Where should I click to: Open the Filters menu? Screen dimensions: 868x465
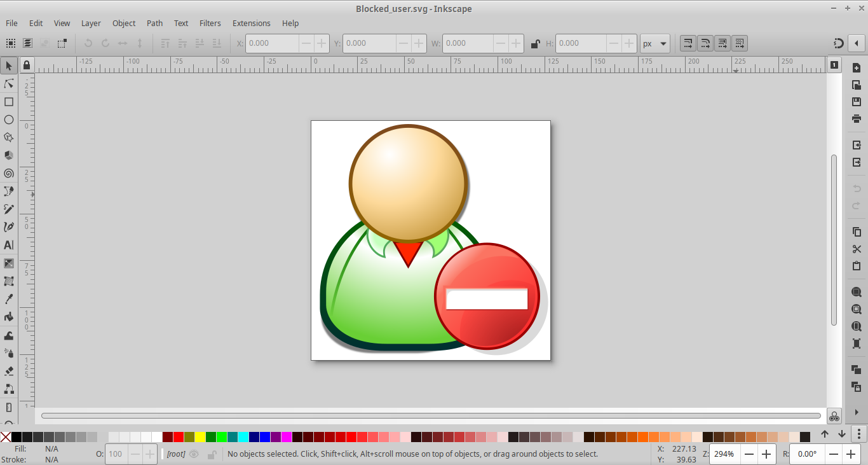(x=210, y=23)
